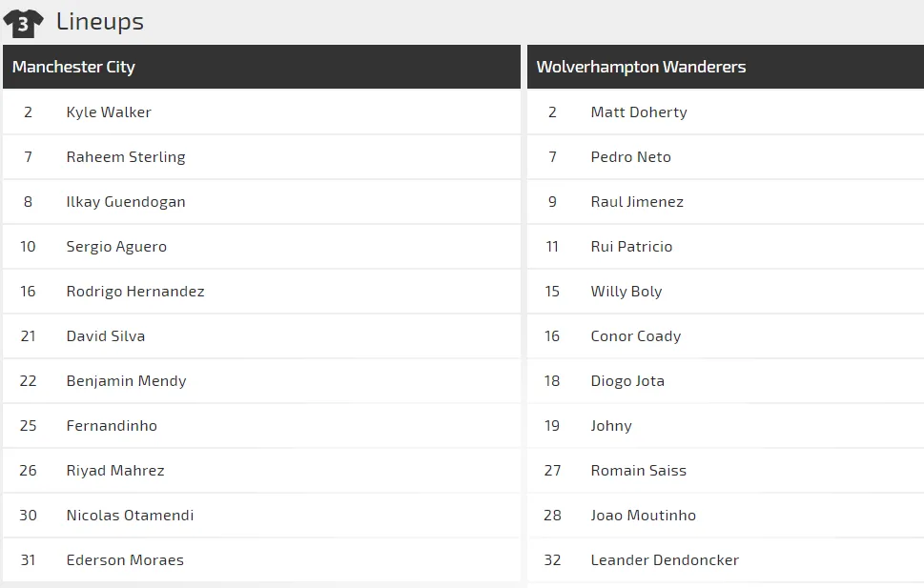Viewport: 924px width, 588px height.
Task: Select the Manchester City team header
Action: click(x=73, y=67)
